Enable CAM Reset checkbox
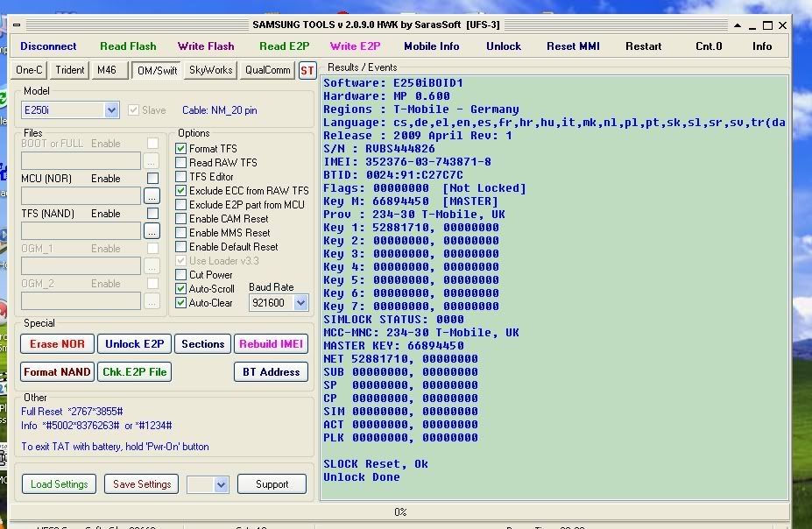812x529 pixels. click(x=180, y=218)
